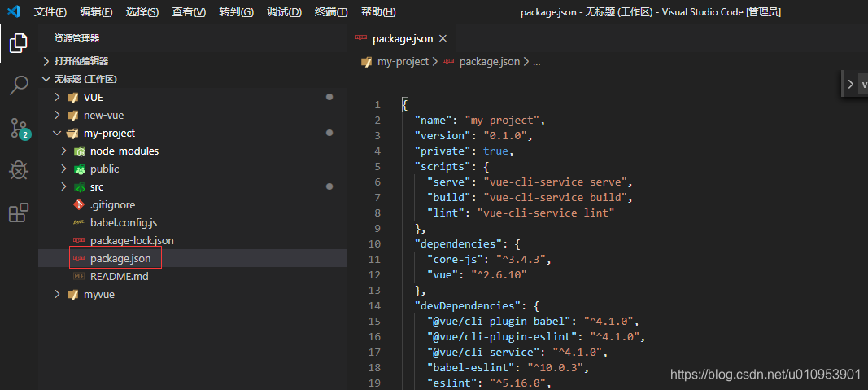Click line number 13 in the gutter
This screenshot has height=390, width=868.
(x=377, y=291)
